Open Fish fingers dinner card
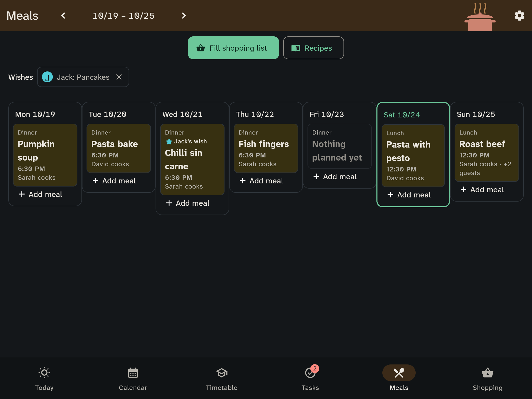Image resolution: width=532 pixels, height=399 pixels. pos(266,148)
